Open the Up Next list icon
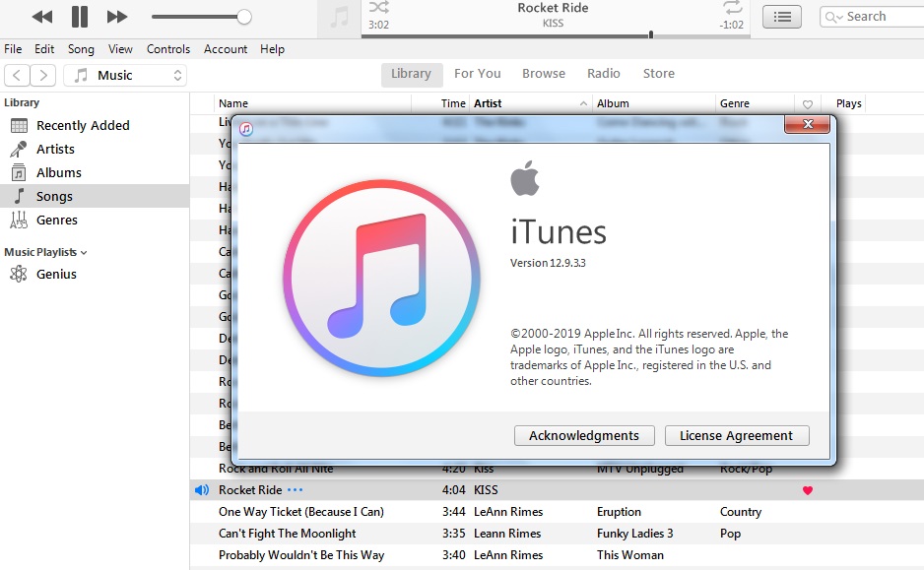 click(781, 17)
